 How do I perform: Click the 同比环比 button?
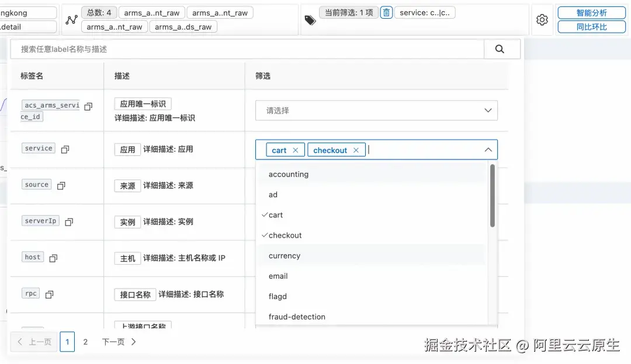(591, 26)
